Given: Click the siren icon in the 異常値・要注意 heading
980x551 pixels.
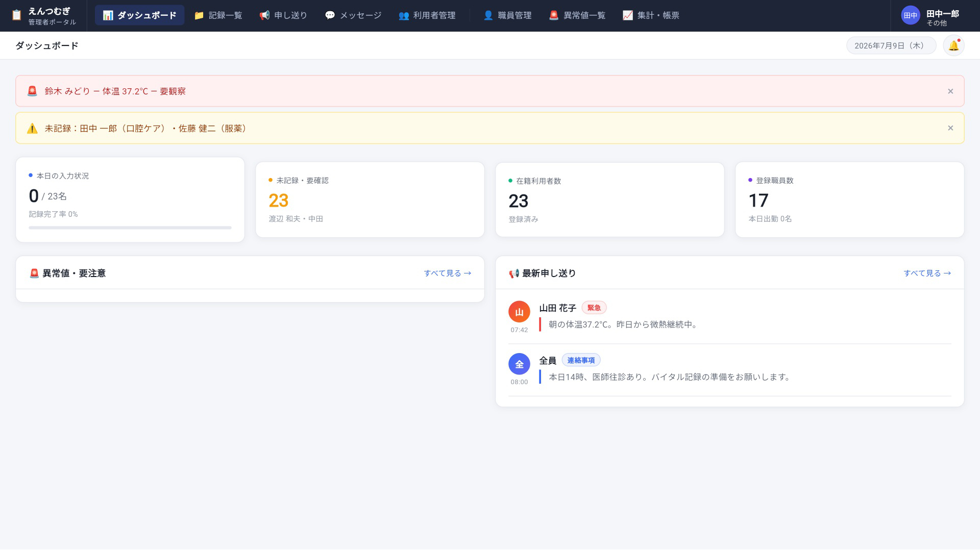Looking at the screenshot, I should [34, 273].
